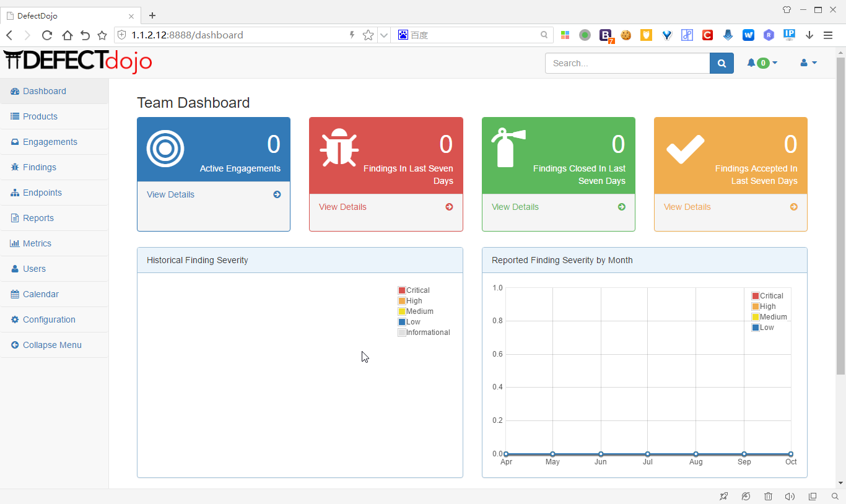The width and height of the screenshot is (846, 504).
Task: View Details for Active Engagements
Action: coord(170,194)
